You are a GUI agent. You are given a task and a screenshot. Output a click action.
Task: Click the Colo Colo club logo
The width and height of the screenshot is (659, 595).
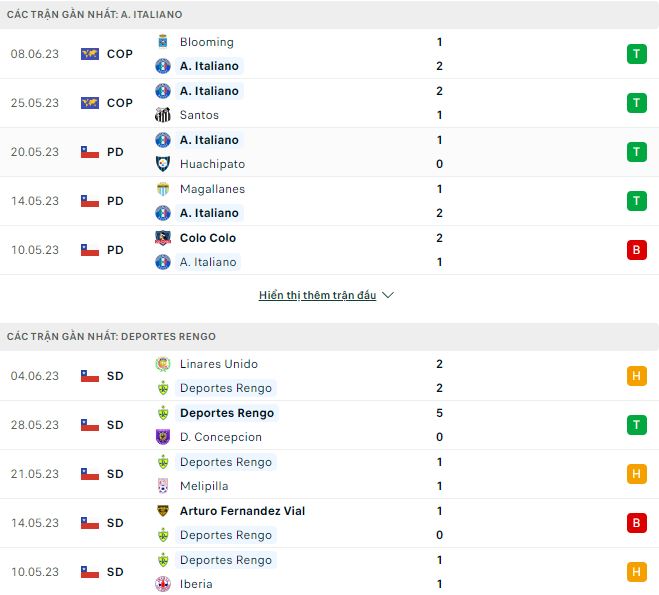[x=163, y=238]
